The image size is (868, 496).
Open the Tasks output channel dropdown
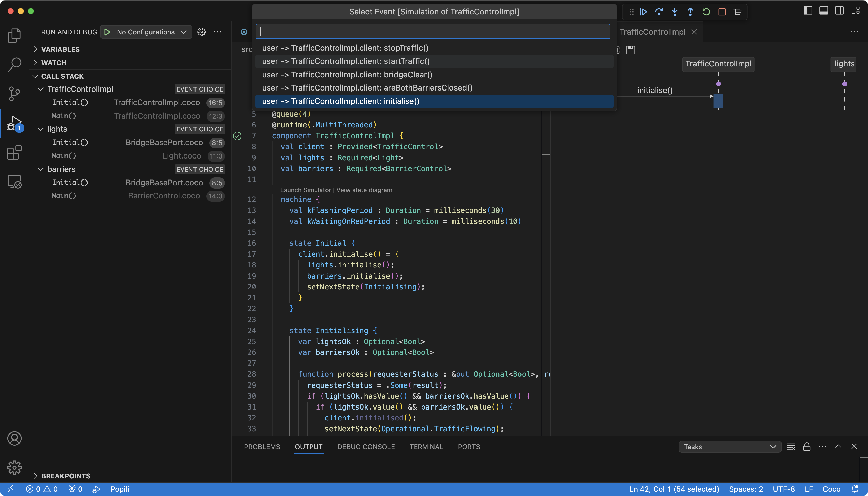[x=730, y=447]
